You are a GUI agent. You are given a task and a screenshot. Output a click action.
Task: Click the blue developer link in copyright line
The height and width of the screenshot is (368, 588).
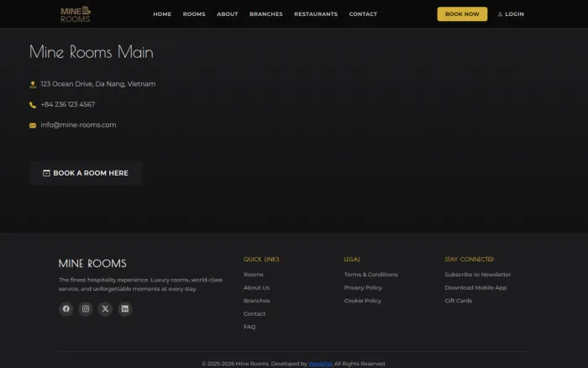320,364
